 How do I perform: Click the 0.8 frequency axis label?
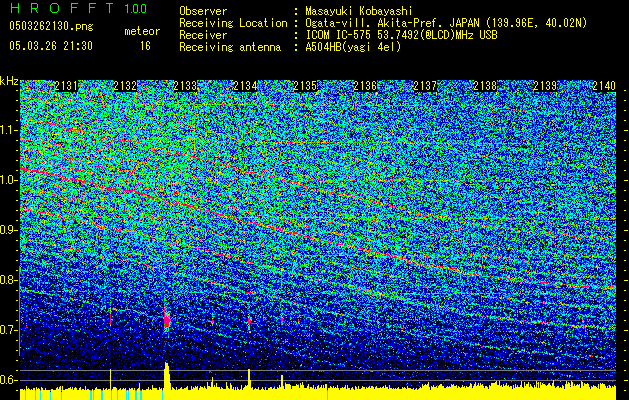(x=9, y=280)
